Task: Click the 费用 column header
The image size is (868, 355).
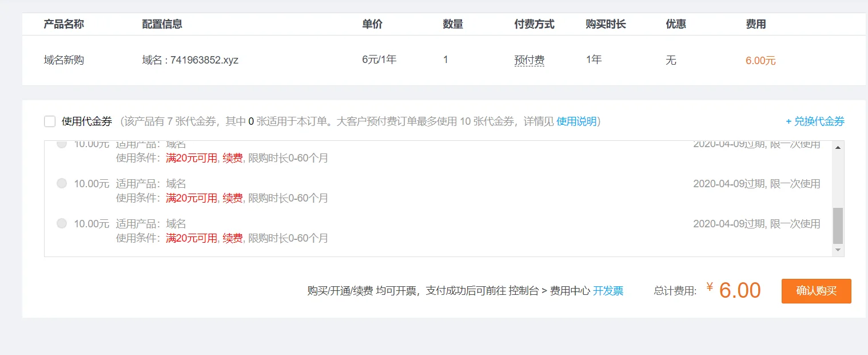Action: (x=756, y=24)
